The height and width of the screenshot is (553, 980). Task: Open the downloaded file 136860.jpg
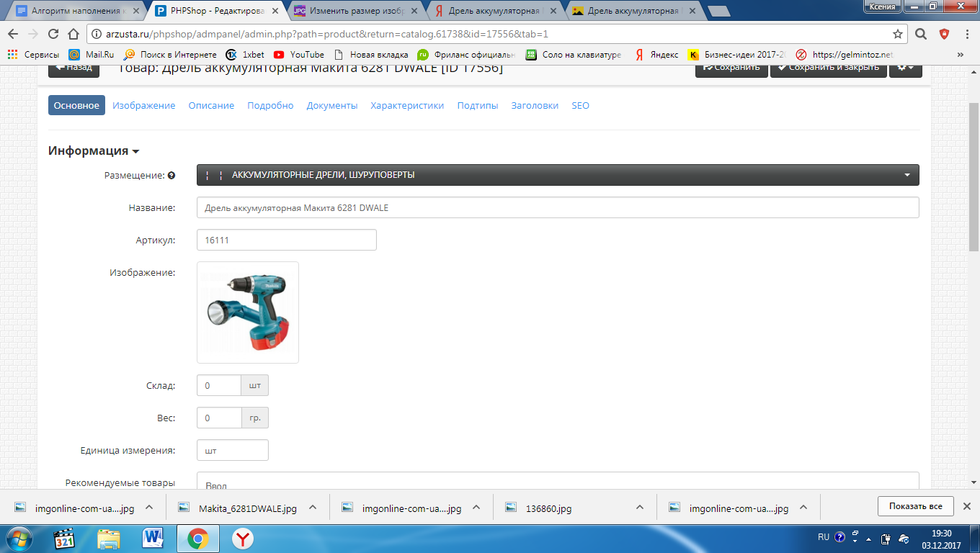(x=549, y=508)
